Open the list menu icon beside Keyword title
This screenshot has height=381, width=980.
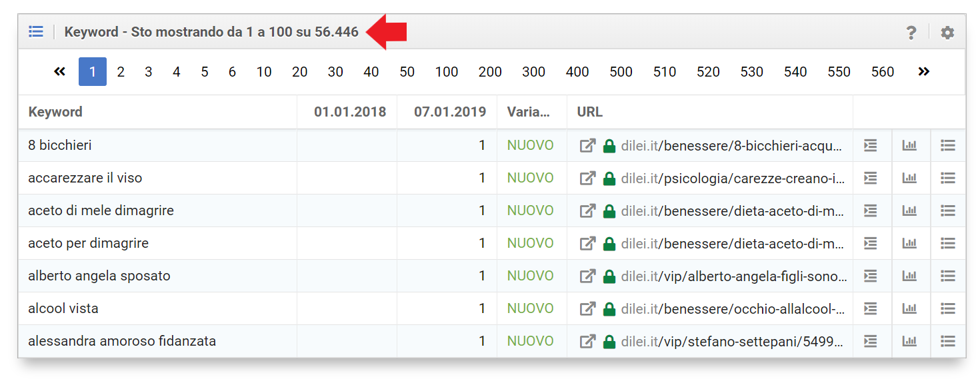point(36,31)
